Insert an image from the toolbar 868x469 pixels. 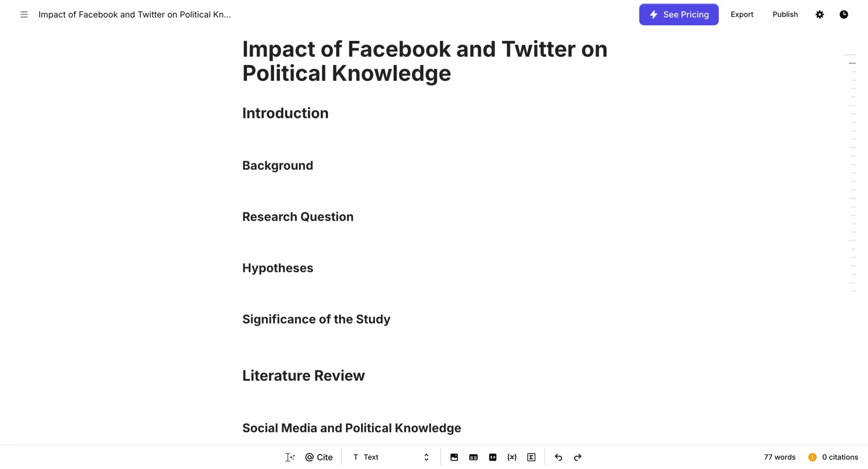[454, 457]
